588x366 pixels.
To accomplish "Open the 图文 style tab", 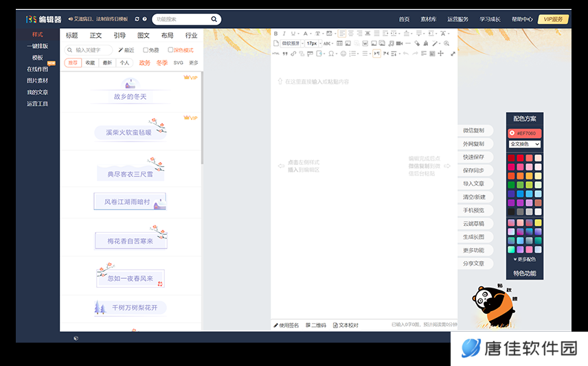I will (x=144, y=35).
